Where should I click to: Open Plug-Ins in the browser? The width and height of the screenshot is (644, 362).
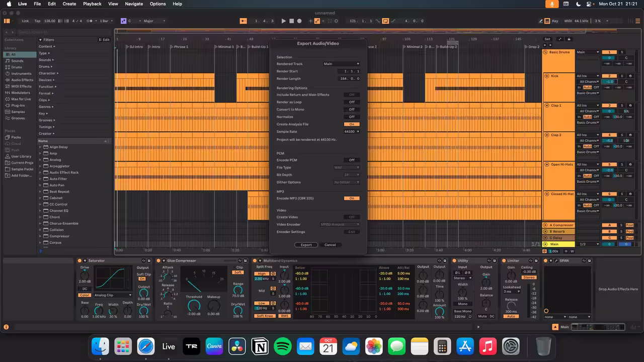[18, 106]
